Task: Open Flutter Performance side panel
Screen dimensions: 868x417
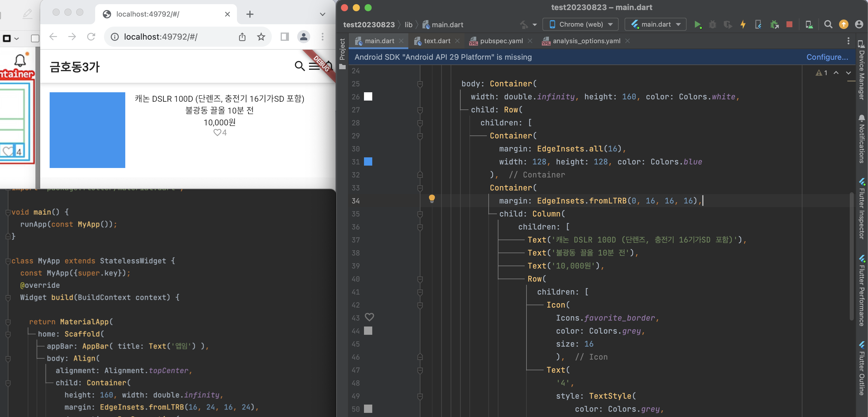Action: click(x=862, y=290)
